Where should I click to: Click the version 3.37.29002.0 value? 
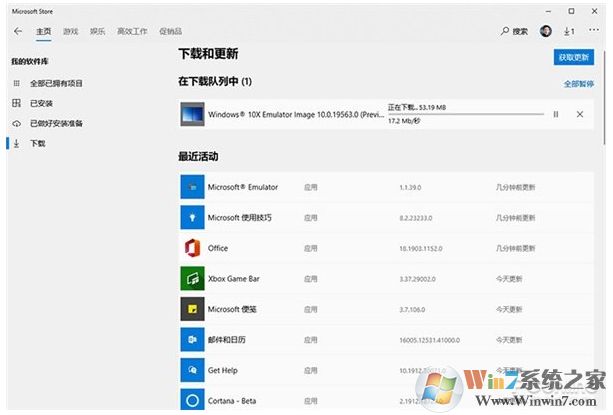point(417,279)
